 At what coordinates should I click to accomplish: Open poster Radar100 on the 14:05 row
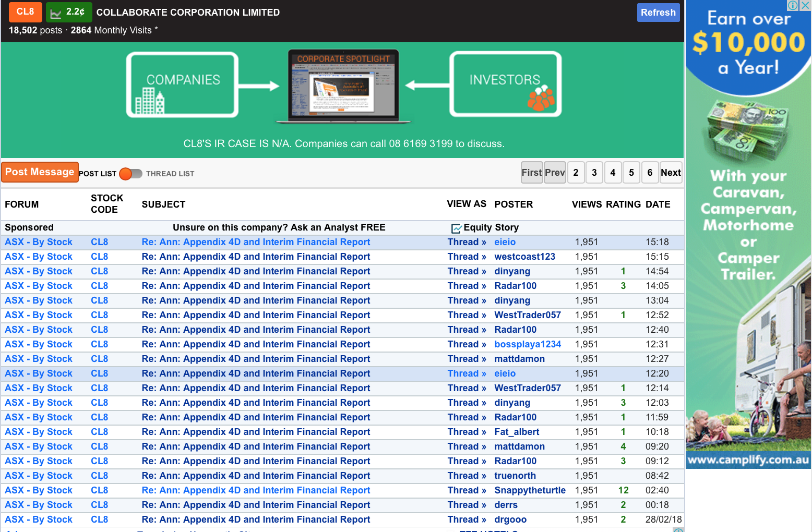(x=516, y=286)
